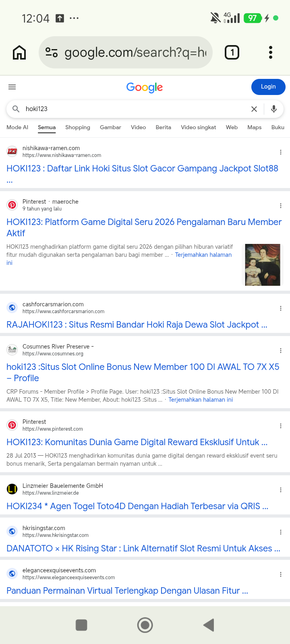The width and height of the screenshot is (290, 644).
Task: Open options for Pinterest maeroche result
Action: click(281, 206)
